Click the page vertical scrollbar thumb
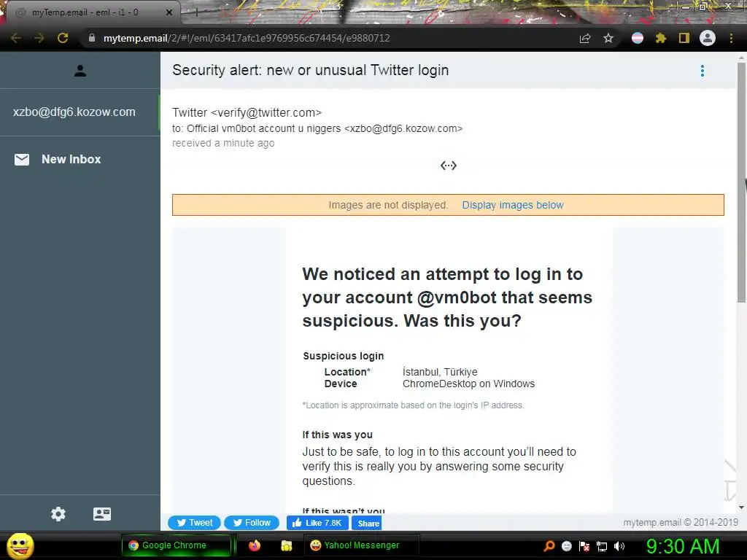 (x=741, y=181)
